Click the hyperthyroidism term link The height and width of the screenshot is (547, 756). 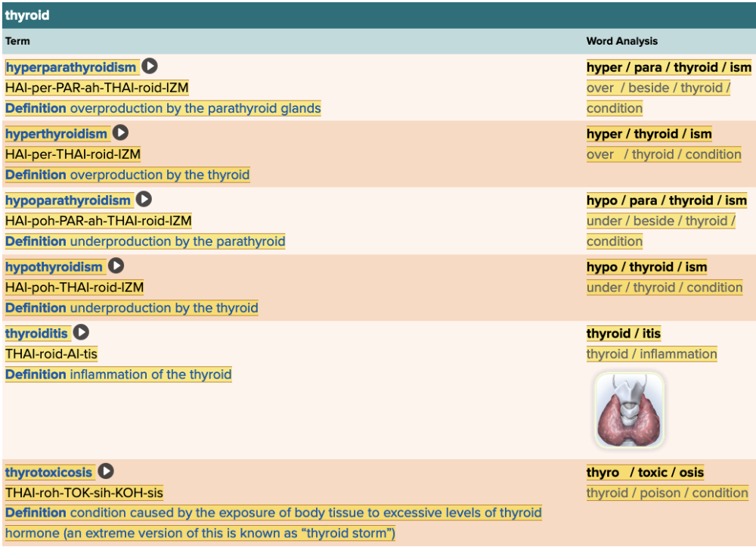57,134
